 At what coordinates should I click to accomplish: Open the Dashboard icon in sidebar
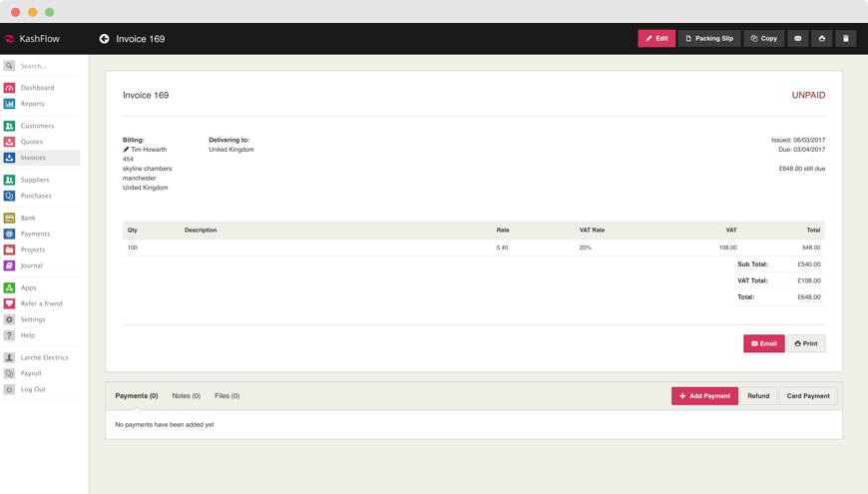click(x=9, y=88)
